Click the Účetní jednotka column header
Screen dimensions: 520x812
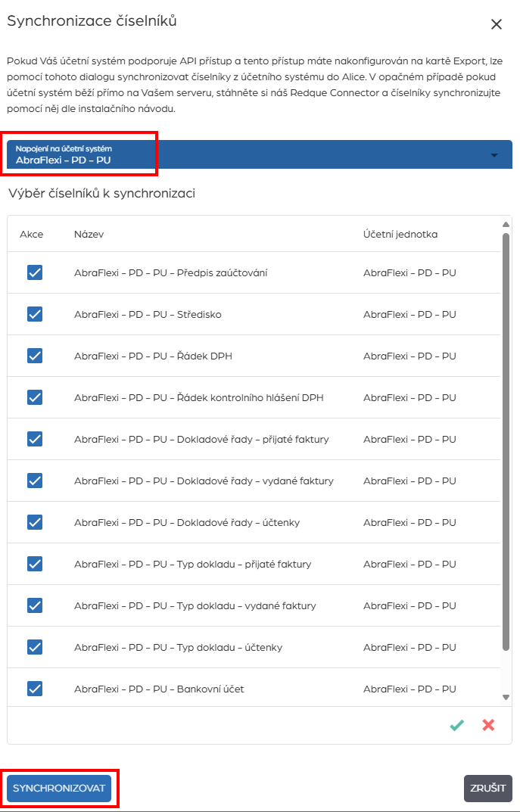tap(400, 234)
